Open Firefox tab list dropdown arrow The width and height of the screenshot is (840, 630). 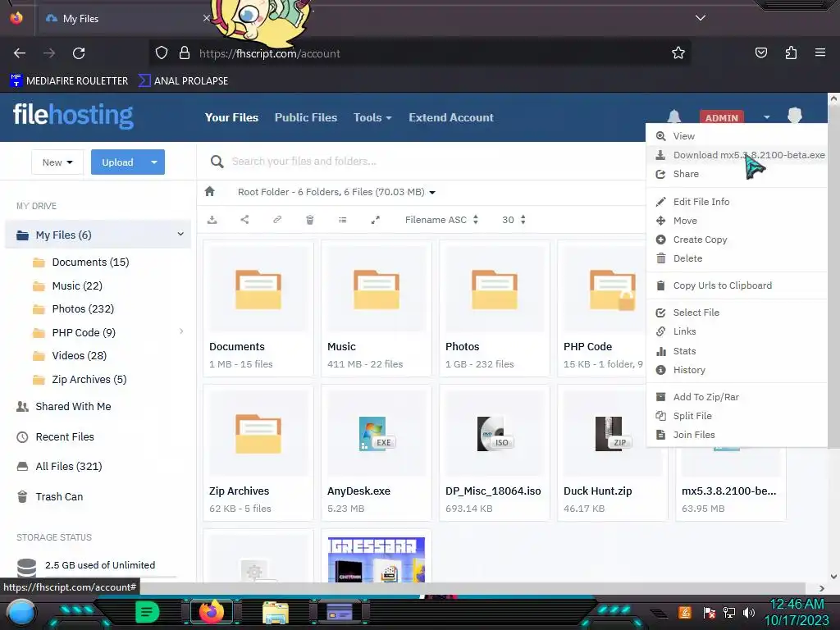701,18
